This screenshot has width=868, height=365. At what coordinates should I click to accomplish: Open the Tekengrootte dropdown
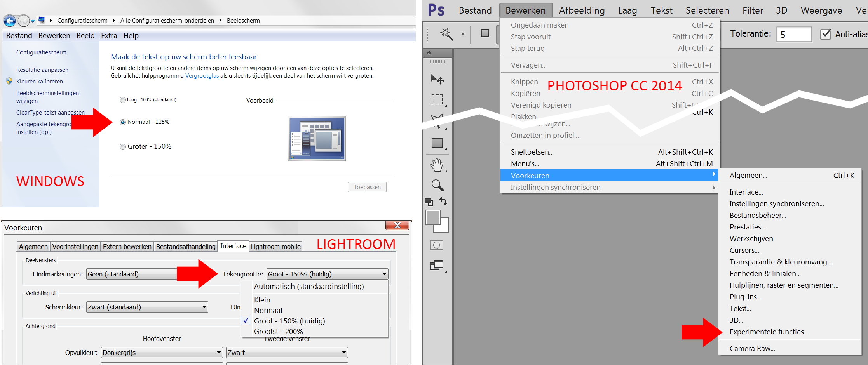[x=327, y=274]
